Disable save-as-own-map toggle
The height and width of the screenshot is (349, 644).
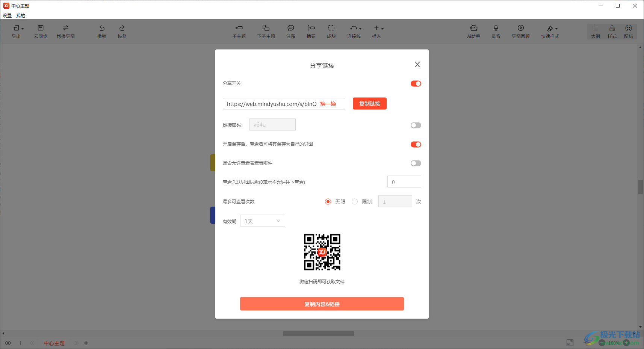(x=416, y=144)
